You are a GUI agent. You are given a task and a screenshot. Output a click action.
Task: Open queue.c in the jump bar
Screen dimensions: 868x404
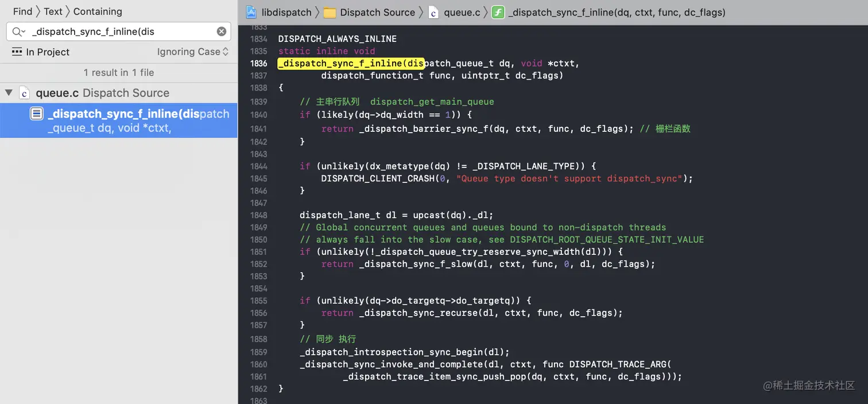pyautogui.click(x=461, y=12)
